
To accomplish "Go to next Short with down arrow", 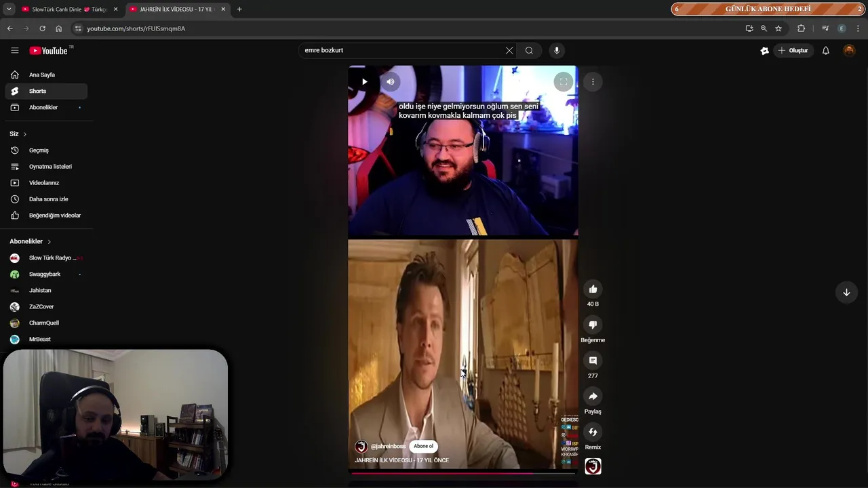I will tap(846, 292).
